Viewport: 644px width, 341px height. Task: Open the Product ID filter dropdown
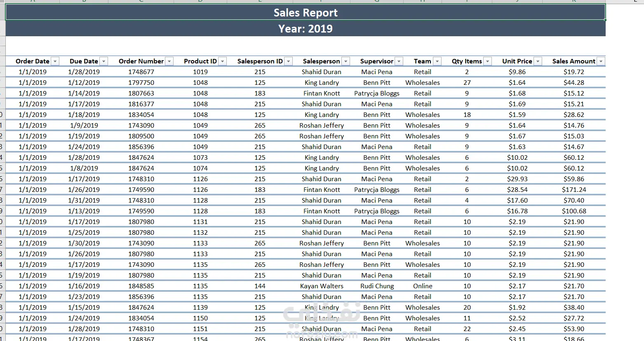tap(222, 61)
